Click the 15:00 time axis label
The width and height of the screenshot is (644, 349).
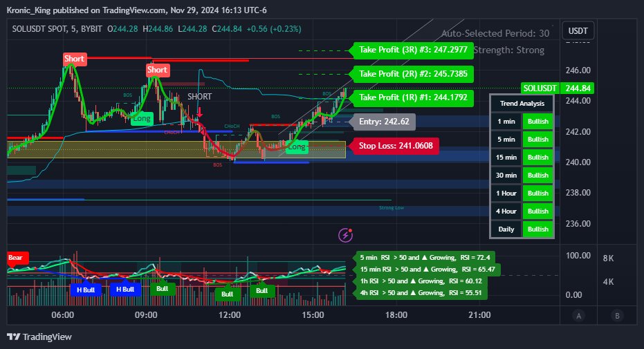click(313, 315)
